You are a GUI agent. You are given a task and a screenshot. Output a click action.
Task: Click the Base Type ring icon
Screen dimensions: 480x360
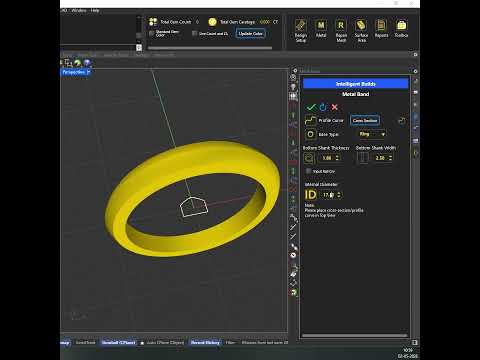point(310,134)
